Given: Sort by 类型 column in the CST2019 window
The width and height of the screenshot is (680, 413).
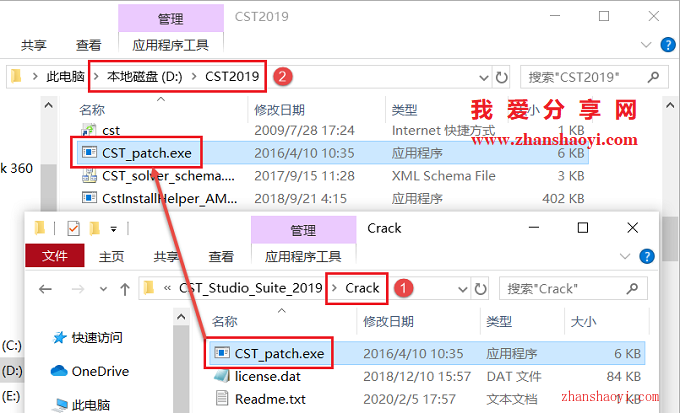Looking at the screenshot, I should 404,110.
